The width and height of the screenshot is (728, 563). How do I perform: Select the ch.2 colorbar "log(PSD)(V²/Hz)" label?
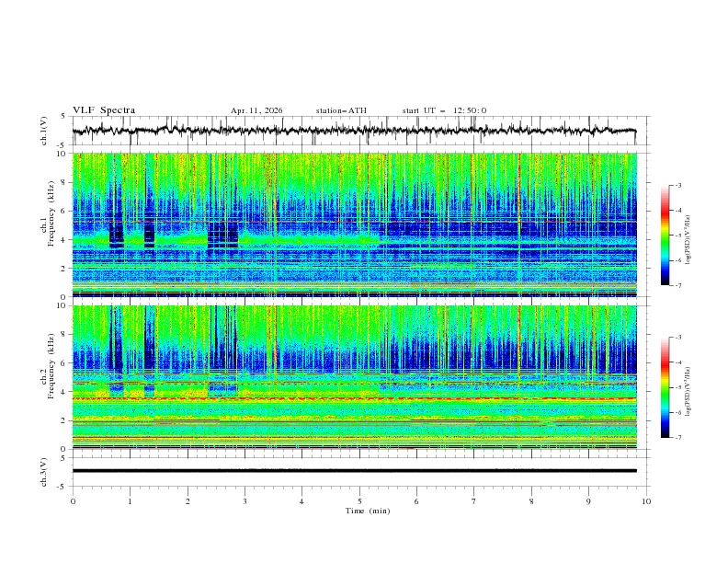[688, 391]
